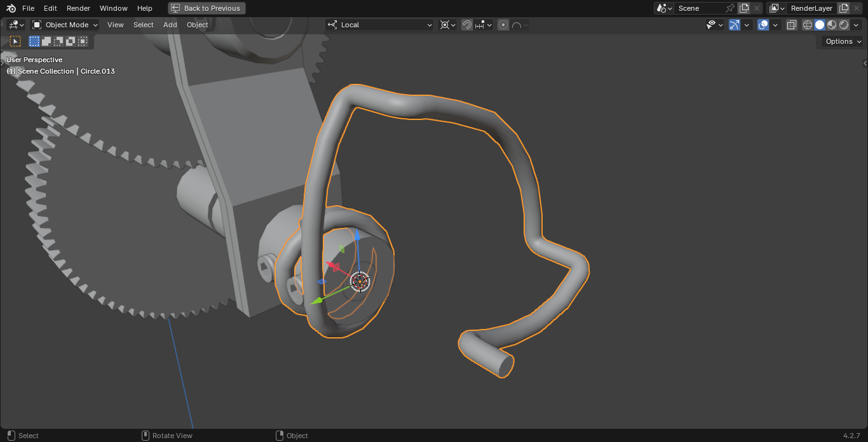The height and width of the screenshot is (442, 868).
Task: Expand the Options dropdown
Action: click(x=843, y=41)
